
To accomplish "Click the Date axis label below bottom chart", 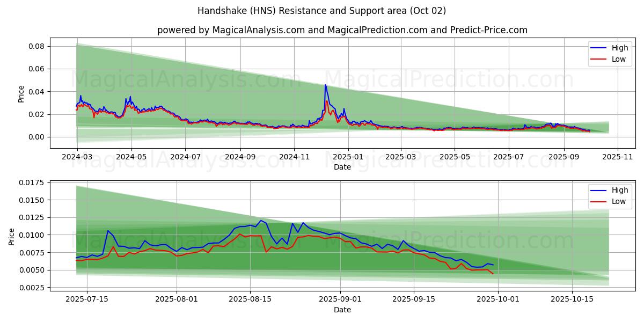I will click(342, 310).
